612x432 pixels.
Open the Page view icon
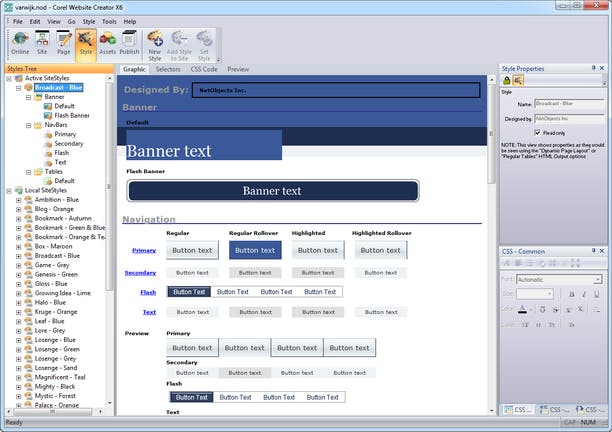[63, 42]
